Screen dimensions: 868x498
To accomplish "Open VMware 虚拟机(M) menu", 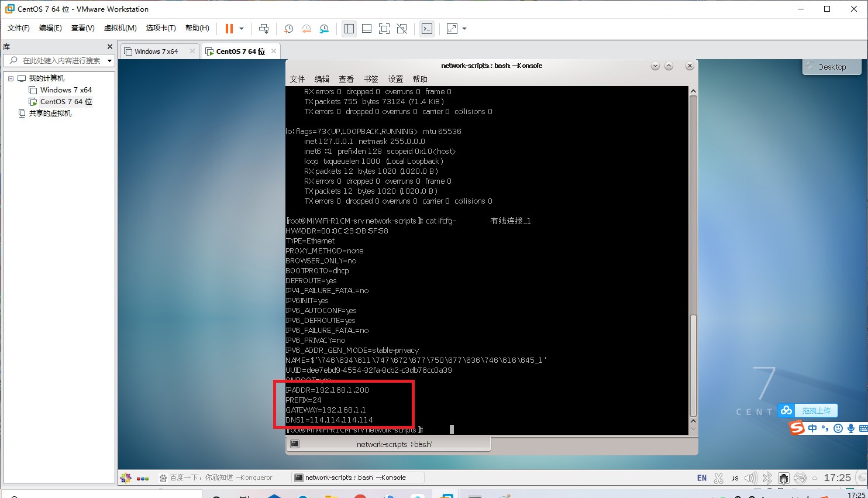I will click(120, 28).
